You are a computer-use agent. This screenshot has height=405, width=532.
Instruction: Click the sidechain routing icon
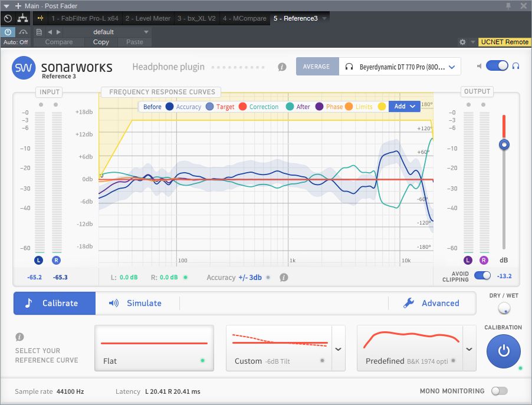click(23, 18)
